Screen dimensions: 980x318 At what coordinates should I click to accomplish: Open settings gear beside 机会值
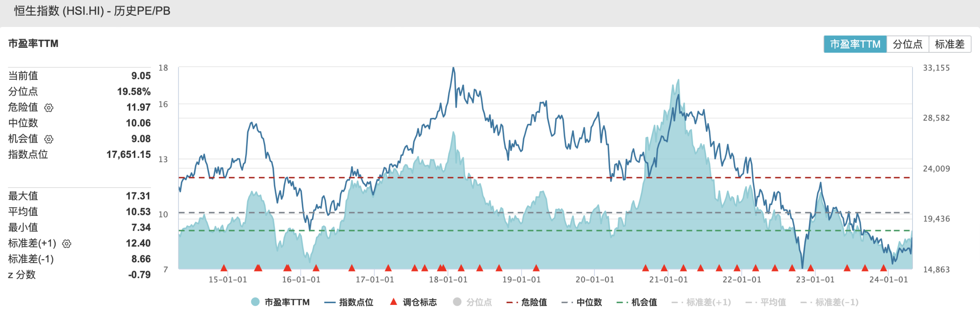(49, 139)
